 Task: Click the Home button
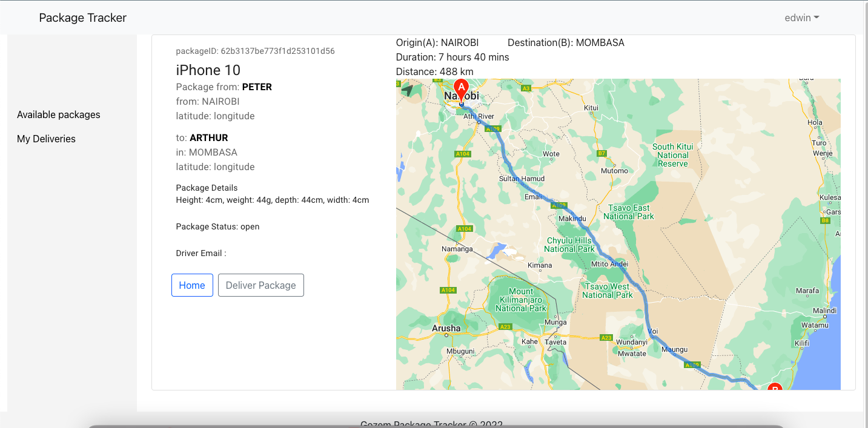point(192,285)
